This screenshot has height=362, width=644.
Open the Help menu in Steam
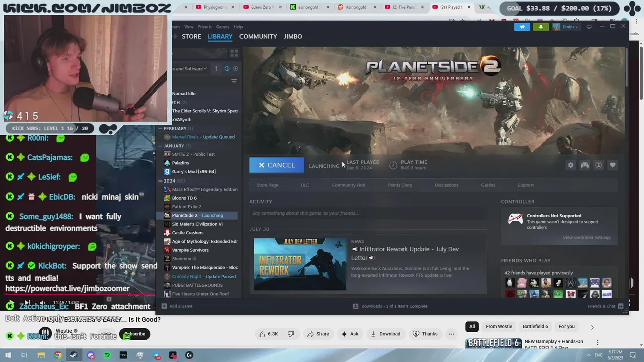coord(238,27)
